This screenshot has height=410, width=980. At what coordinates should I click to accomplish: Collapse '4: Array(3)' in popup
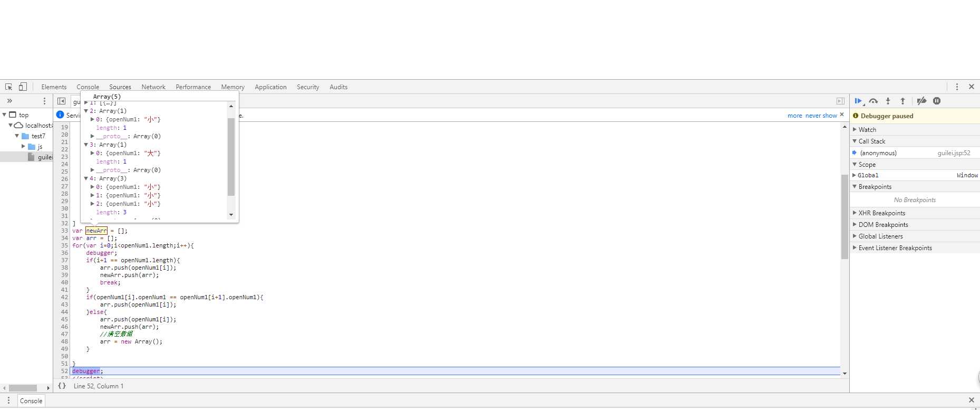click(x=86, y=178)
